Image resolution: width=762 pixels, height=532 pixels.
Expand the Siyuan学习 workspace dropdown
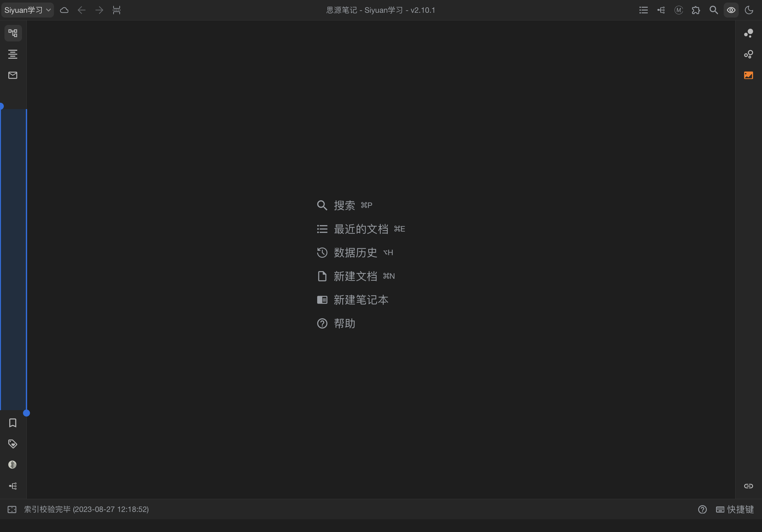(27, 10)
